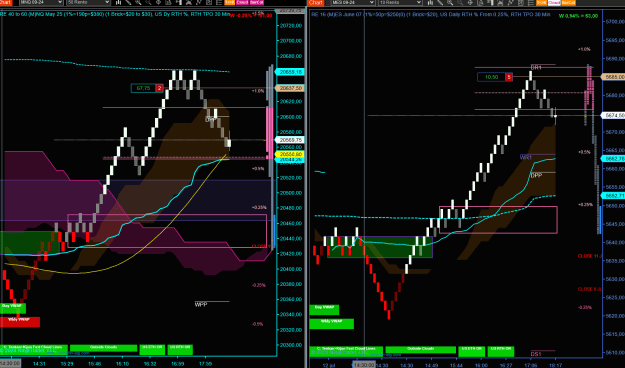Click position marker 67,75 on left chart
Viewport: 625px width, 368px height.
point(147,88)
